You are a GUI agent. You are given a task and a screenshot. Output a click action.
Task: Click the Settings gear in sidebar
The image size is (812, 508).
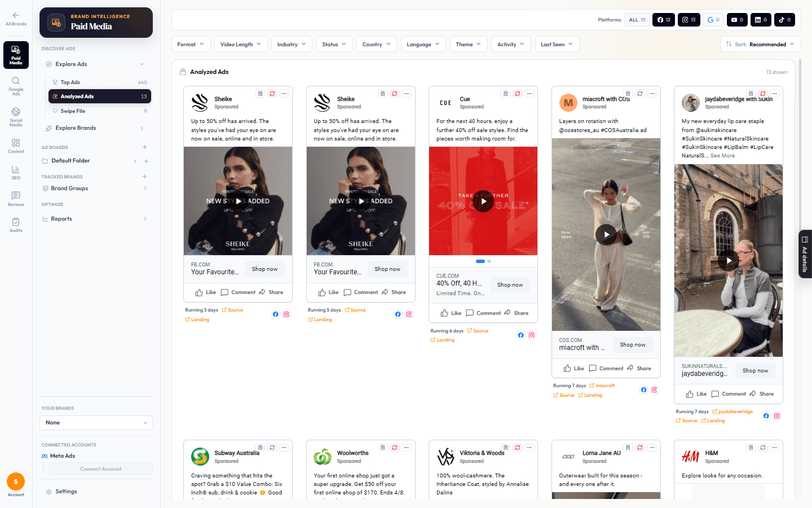tap(49, 492)
